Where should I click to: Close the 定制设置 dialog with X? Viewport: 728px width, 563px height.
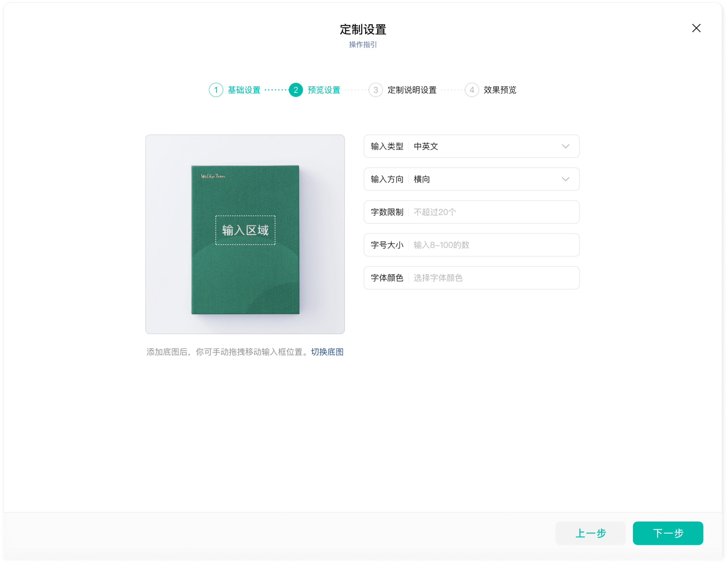point(696,28)
